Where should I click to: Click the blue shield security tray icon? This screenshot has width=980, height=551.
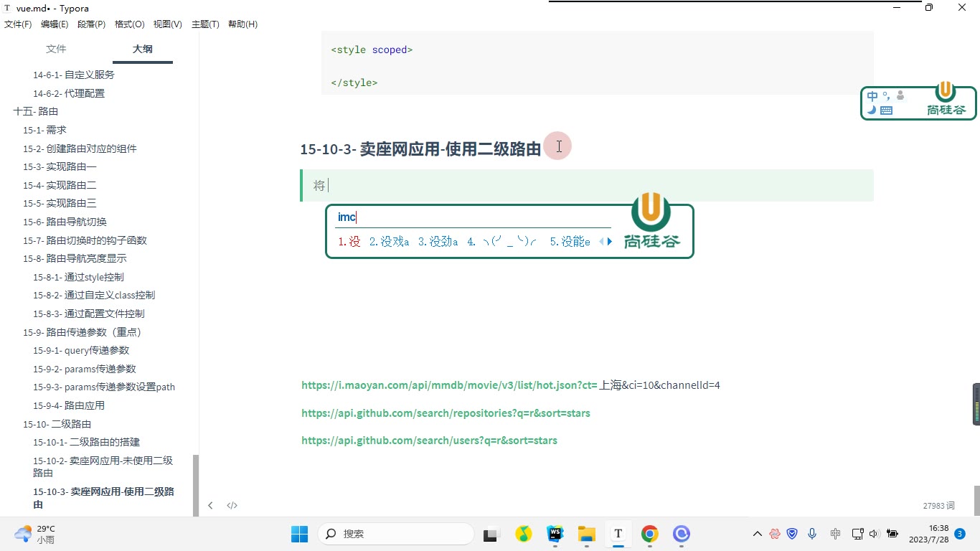pyautogui.click(x=792, y=534)
